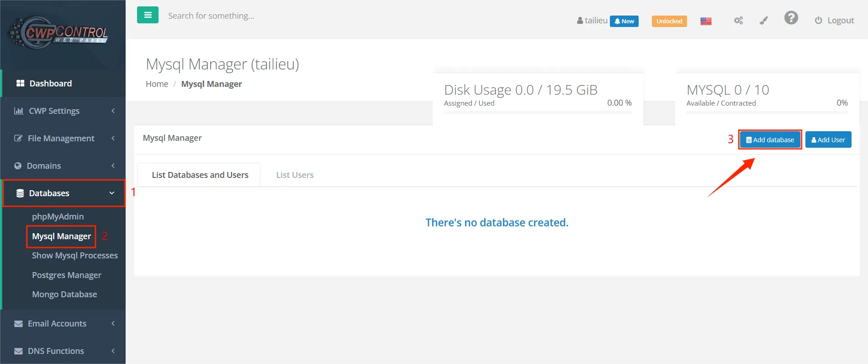Open the question mark help icon

pos(791,18)
